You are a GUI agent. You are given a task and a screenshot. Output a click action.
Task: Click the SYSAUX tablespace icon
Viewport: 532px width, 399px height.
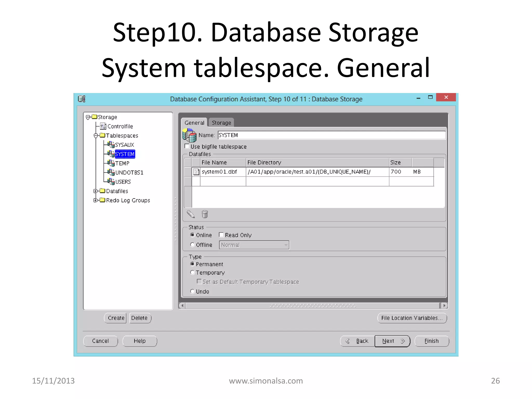pos(111,145)
